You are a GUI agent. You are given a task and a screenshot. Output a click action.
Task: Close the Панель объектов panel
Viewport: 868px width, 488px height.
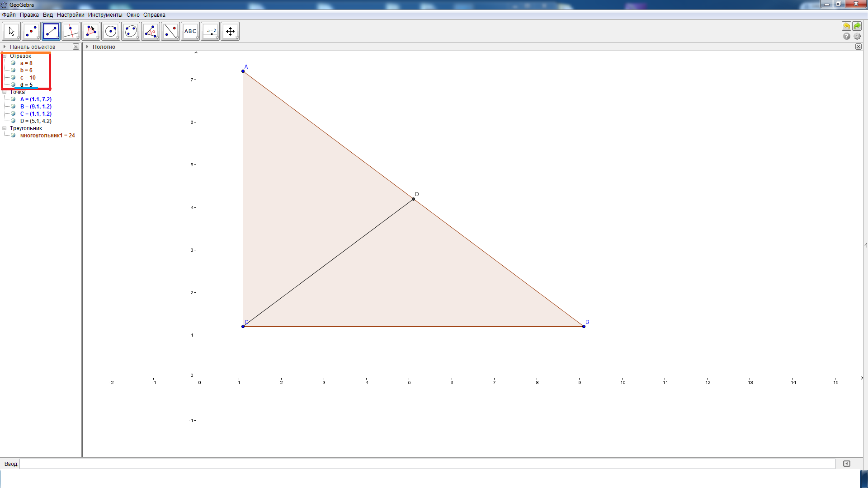click(x=76, y=47)
